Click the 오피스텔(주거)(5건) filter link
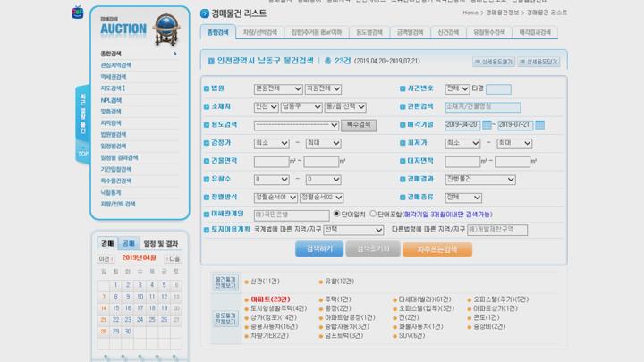The height and width of the screenshot is (362, 644). pyautogui.click(x=501, y=299)
